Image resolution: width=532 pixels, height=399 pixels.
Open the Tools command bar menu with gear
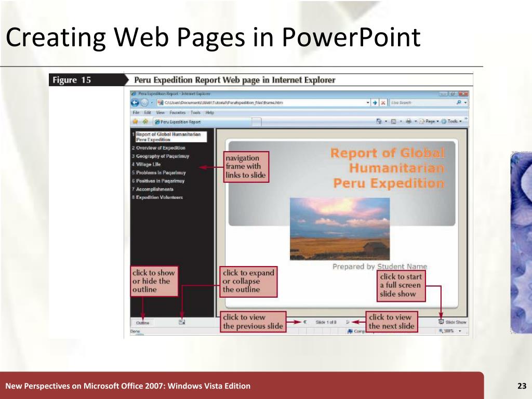pos(451,122)
